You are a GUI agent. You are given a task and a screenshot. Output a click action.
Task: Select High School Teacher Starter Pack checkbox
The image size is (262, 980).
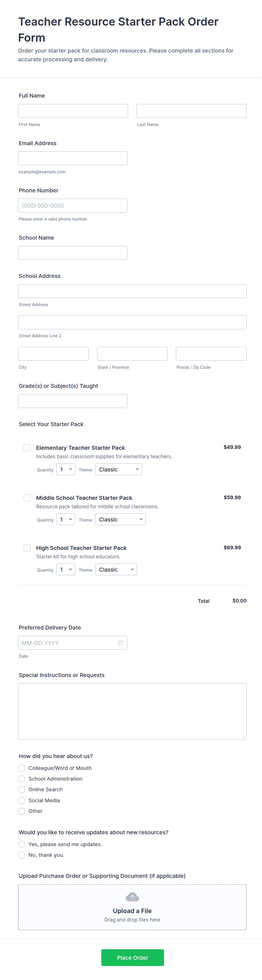tap(27, 548)
